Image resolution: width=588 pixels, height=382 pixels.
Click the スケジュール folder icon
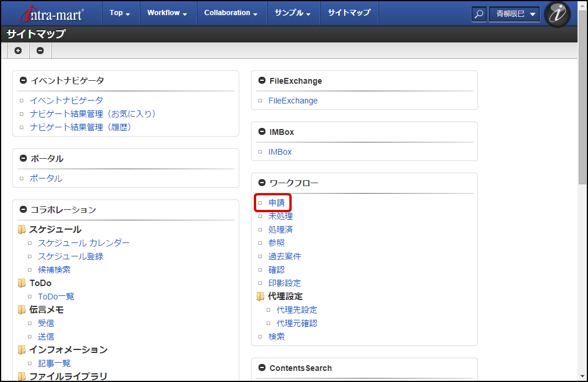22,230
